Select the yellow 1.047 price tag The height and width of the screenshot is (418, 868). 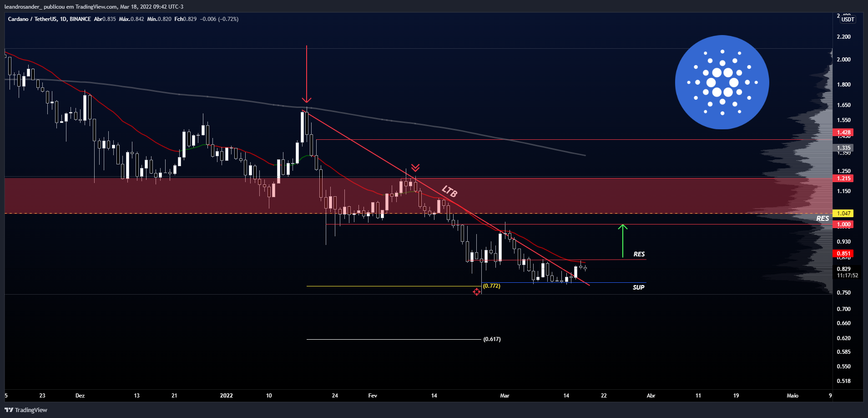click(x=843, y=214)
